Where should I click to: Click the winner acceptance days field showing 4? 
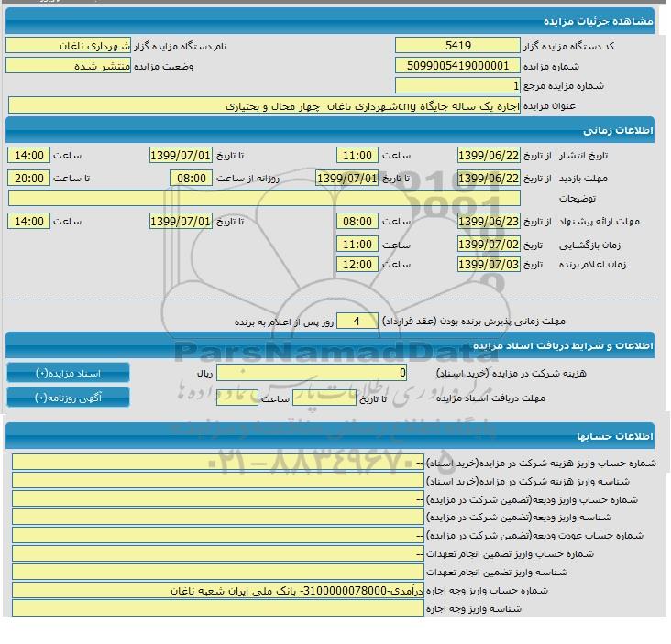[357, 321]
